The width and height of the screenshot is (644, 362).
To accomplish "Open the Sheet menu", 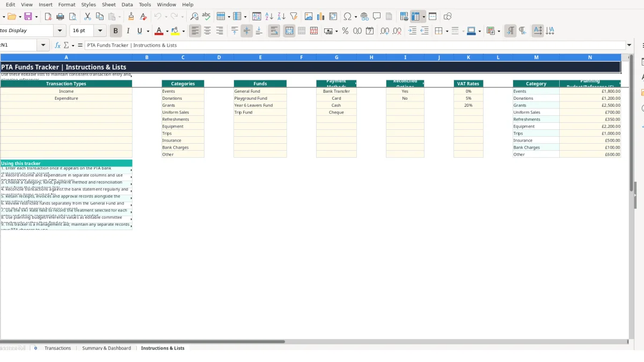I will click(109, 4).
